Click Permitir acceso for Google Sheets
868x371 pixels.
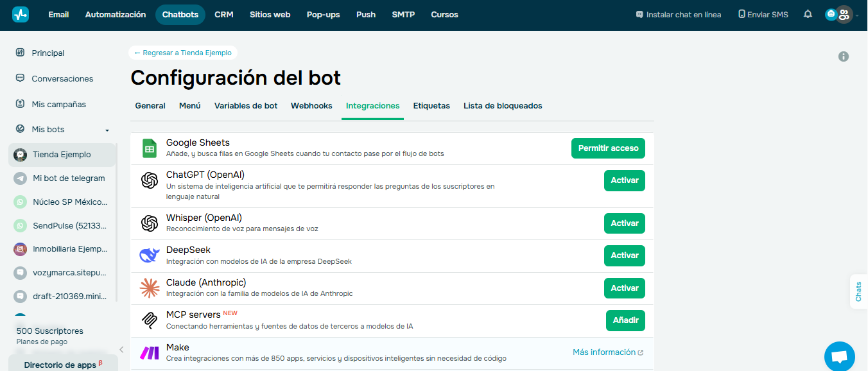[608, 148]
